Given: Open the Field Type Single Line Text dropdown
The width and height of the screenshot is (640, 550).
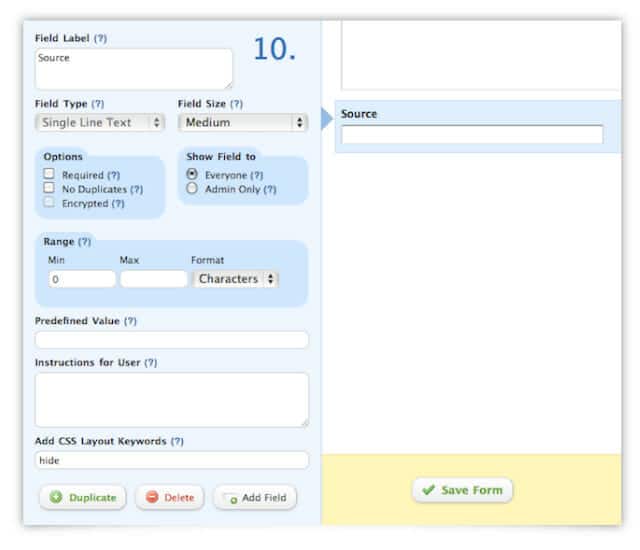Looking at the screenshot, I should (100, 122).
